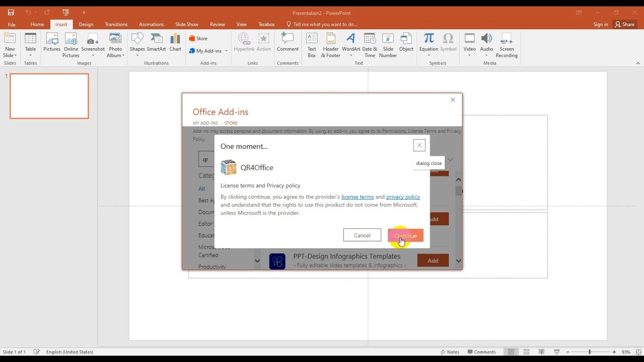Expand the category list down arrow
Viewport: 644px width, 362px height.
pos(257,261)
